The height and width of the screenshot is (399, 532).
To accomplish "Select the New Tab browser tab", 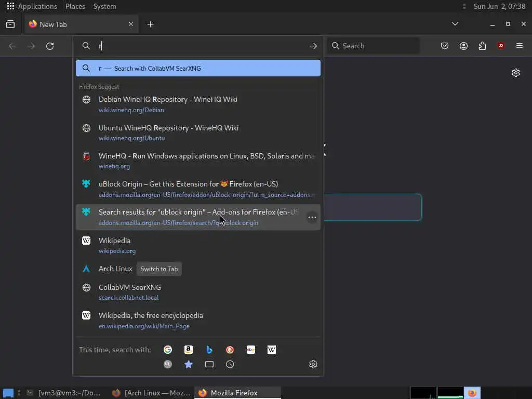I will coord(82,24).
